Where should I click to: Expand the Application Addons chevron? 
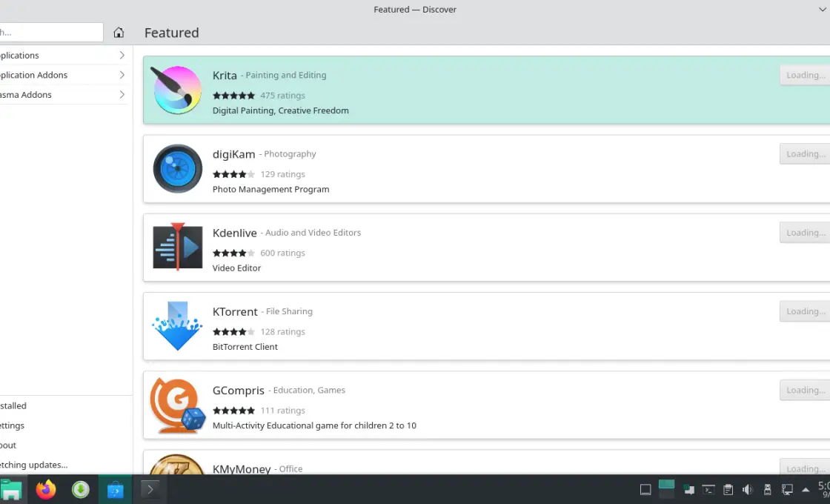tap(122, 75)
